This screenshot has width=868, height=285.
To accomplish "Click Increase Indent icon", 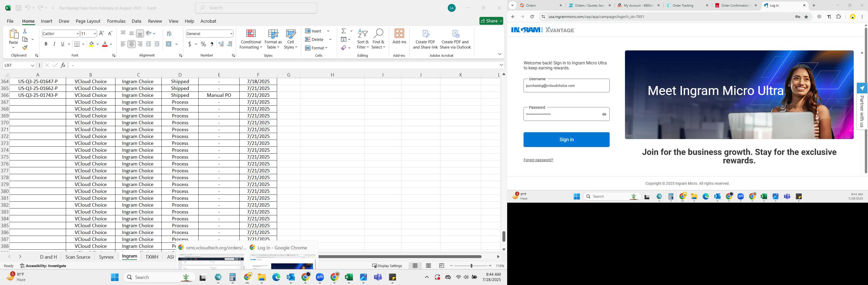I will 157,44.
